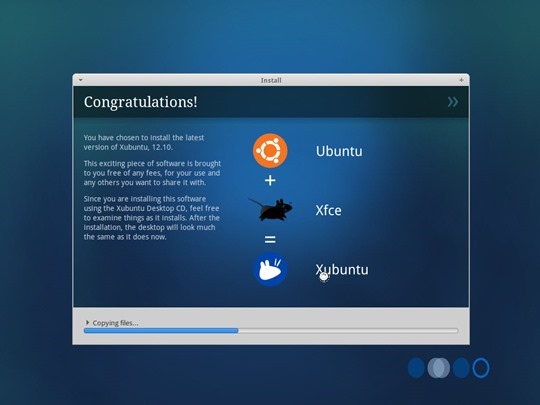
Task: Click paragraph 'You have chosen to install the latest'
Action: [x=144, y=142]
